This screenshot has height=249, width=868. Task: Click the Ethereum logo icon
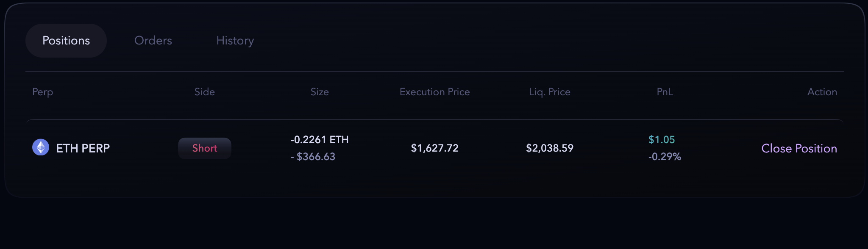tap(41, 147)
